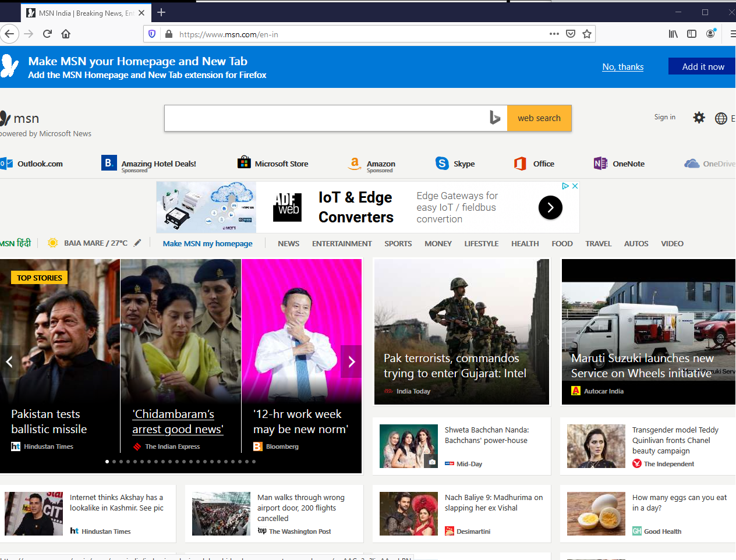Image resolution: width=736 pixels, height=560 pixels.
Task: Open Pakistan tests ballistic missile story
Action: point(60,356)
